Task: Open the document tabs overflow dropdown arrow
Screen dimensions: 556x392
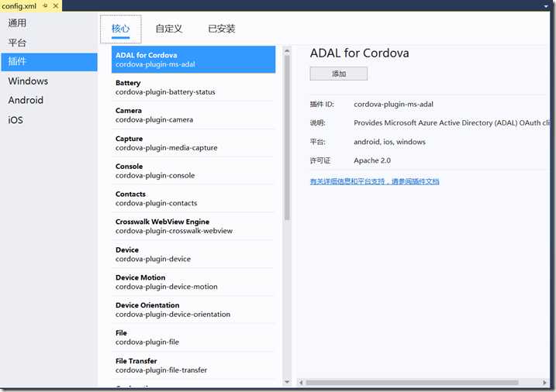Action: point(546,6)
